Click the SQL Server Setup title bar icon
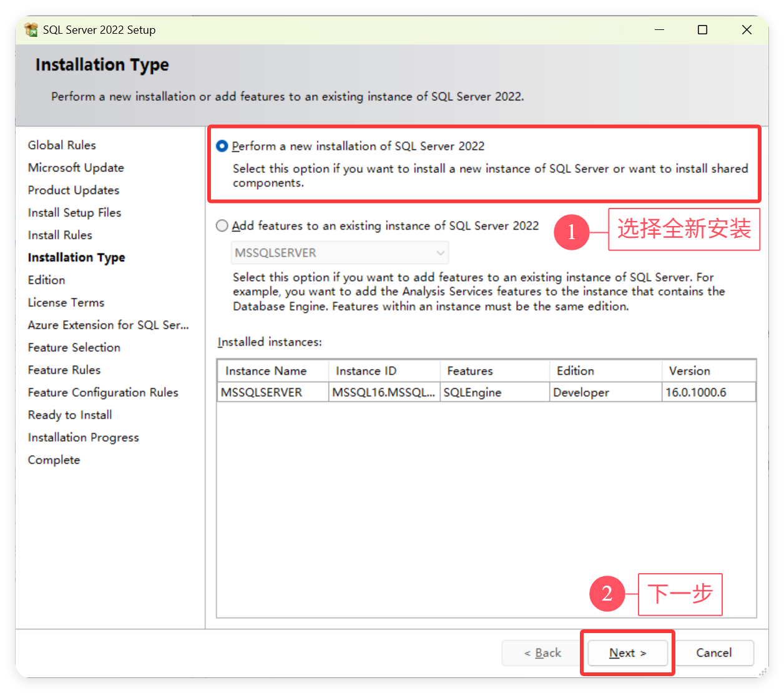This screenshot has width=784, height=693. coord(31,29)
